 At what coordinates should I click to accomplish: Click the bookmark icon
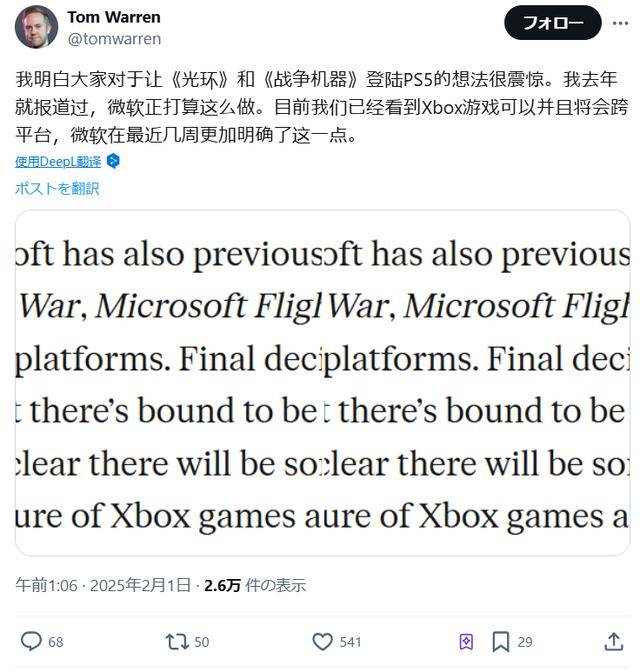(501, 642)
